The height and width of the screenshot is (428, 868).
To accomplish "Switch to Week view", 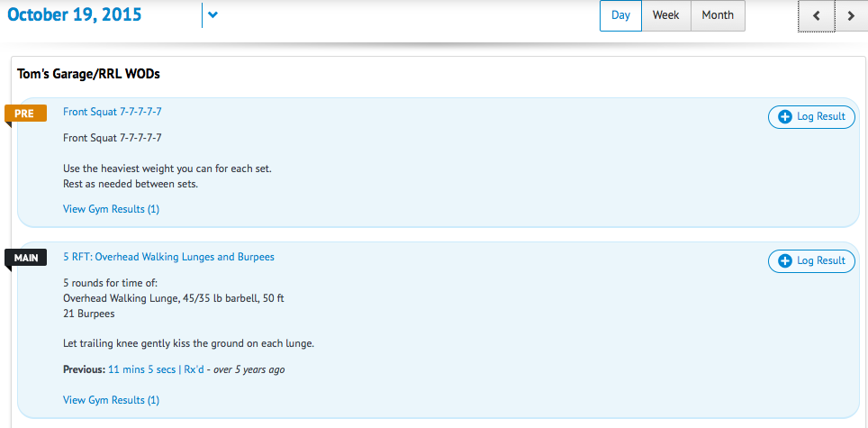I will [x=666, y=15].
